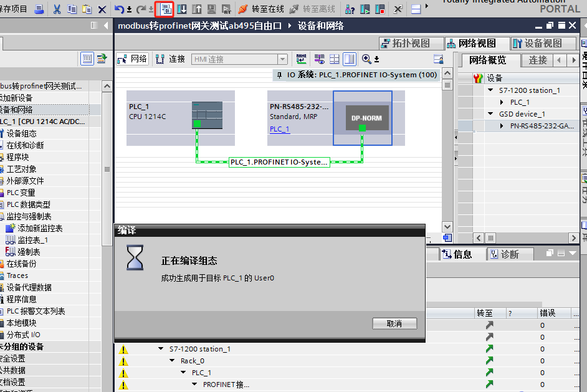The image size is (587, 392).
Task: Expand the PLC_1 node in network overview
Action: [x=502, y=102]
